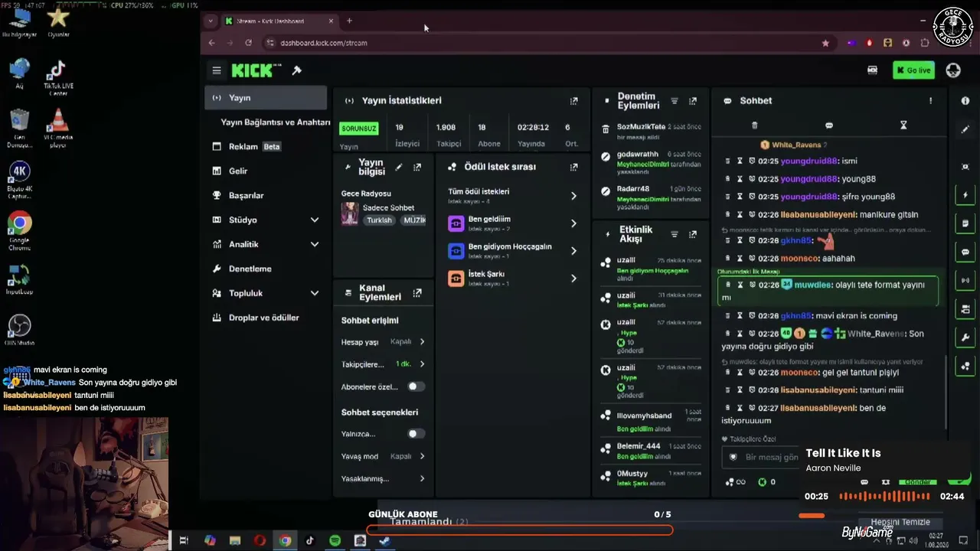Expand Ben gidiyom Hoççagalın reward row
The image size is (980, 551).
pos(513,250)
